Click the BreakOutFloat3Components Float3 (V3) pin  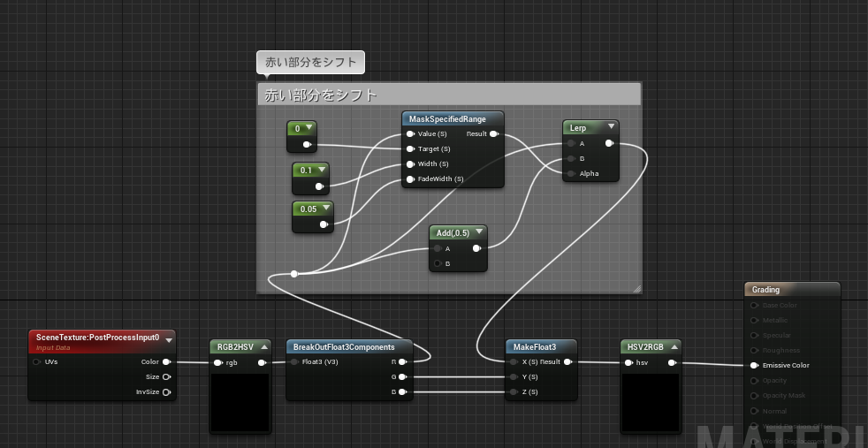point(294,361)
